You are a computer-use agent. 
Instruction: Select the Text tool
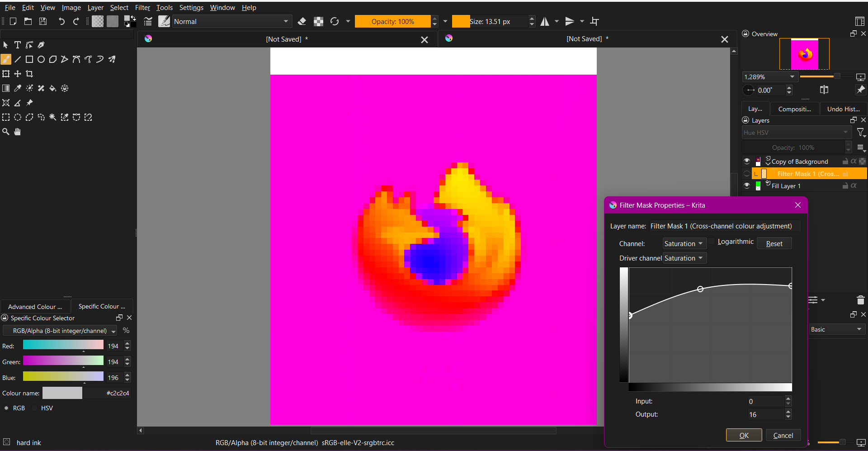tap(18, 45)
